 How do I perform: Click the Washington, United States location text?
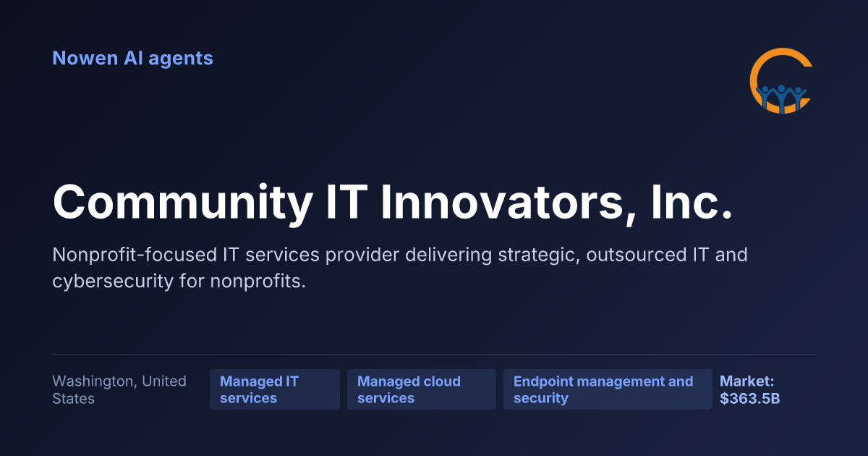pyautogui.click(x=119, y=389)
